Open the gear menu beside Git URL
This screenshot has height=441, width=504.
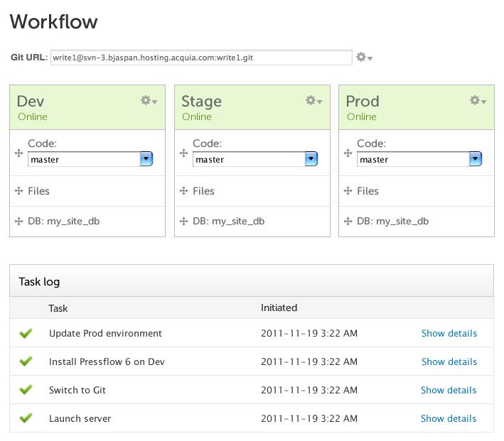pyautogui.click(x=363, y=58)
